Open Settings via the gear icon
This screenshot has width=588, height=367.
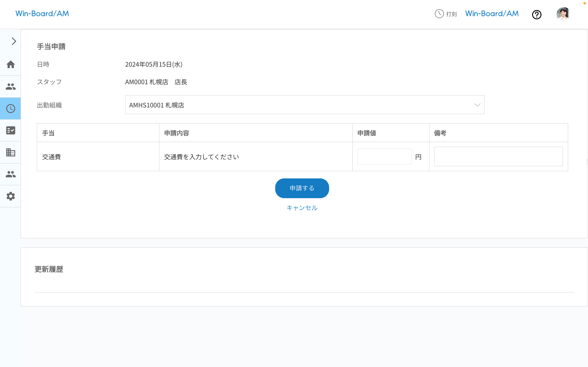tap(10, 196)
